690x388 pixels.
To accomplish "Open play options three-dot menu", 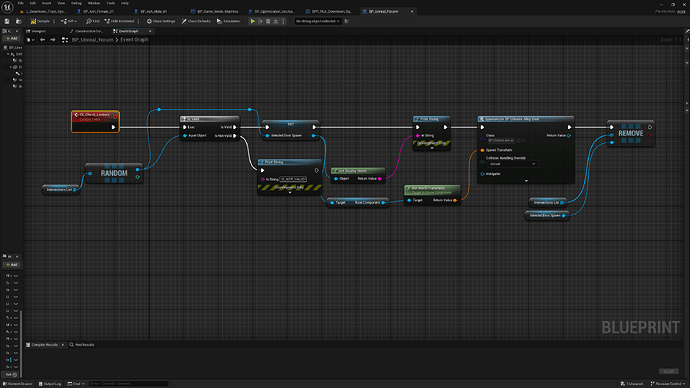I will [x=283, y=21].
